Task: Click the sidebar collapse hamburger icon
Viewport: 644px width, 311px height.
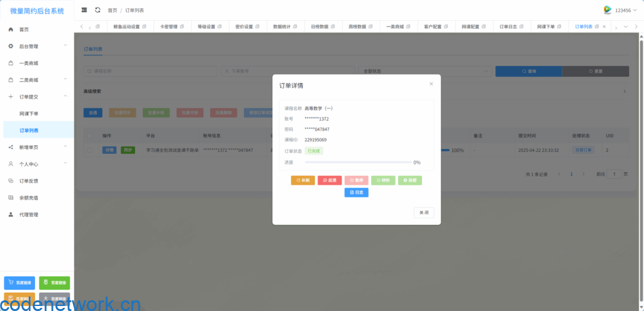Action: tap(84, 10)
